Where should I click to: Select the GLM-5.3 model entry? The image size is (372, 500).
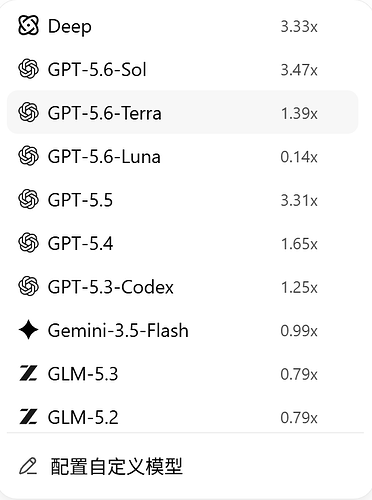183,373
